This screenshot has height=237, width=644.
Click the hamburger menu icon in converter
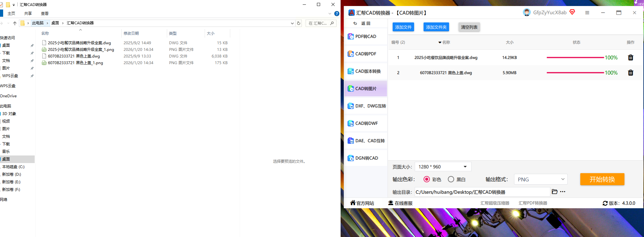coord(587,13)
